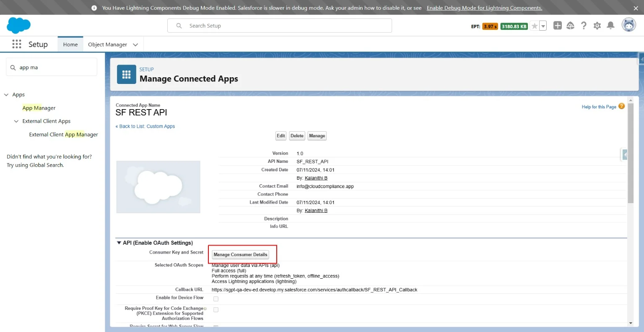The image size is (644, 332).
Task: Click the Manage Consumer Details button
Action: tap(240, 254)
